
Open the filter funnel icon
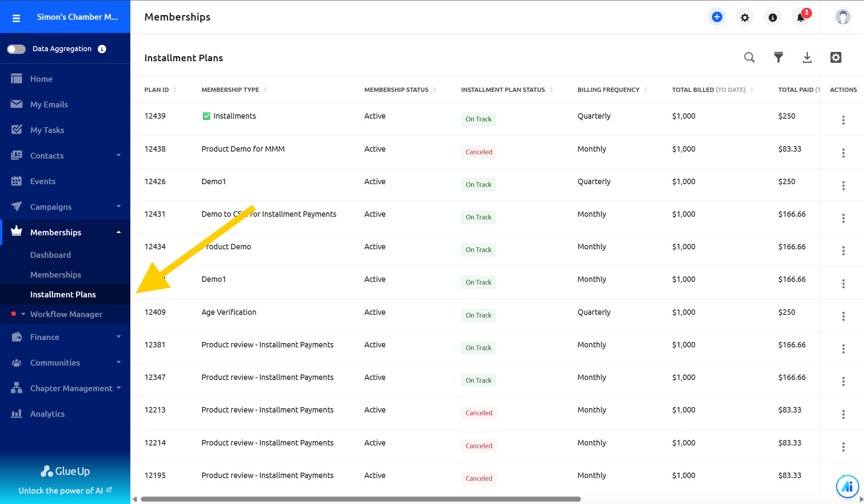pos(778,57)
